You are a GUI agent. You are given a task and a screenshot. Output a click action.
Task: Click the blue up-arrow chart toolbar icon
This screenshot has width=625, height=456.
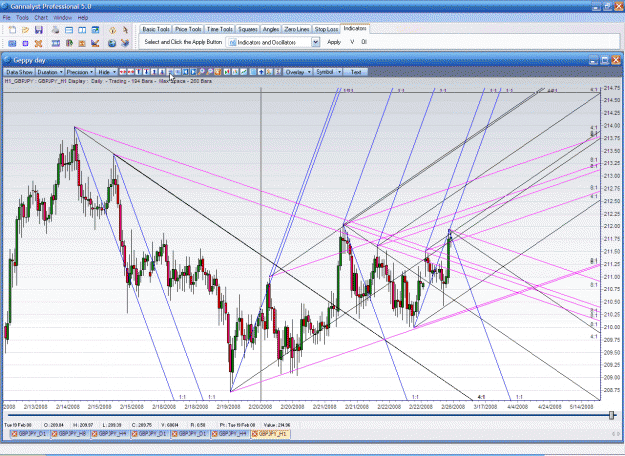tap(261, 72)
